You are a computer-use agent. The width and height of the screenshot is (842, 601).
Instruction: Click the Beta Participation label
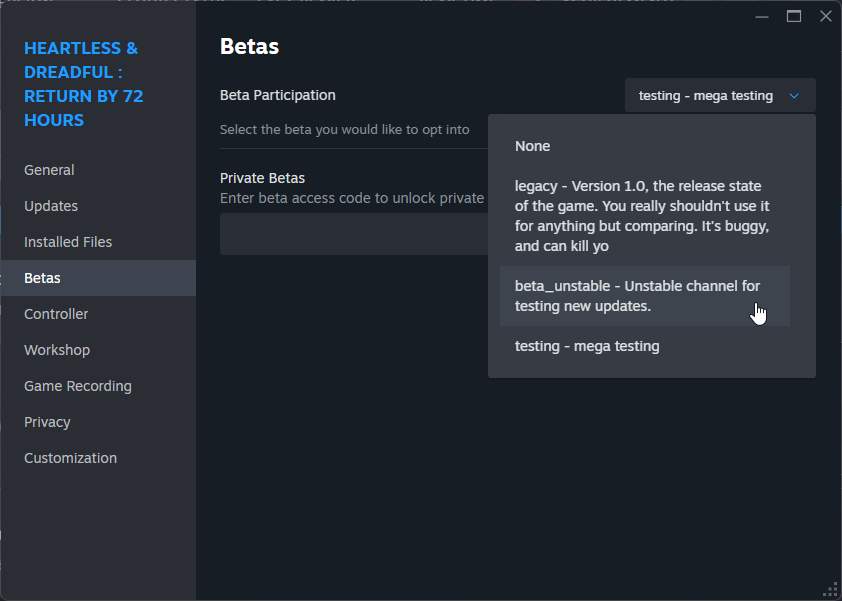click(278, 95)
